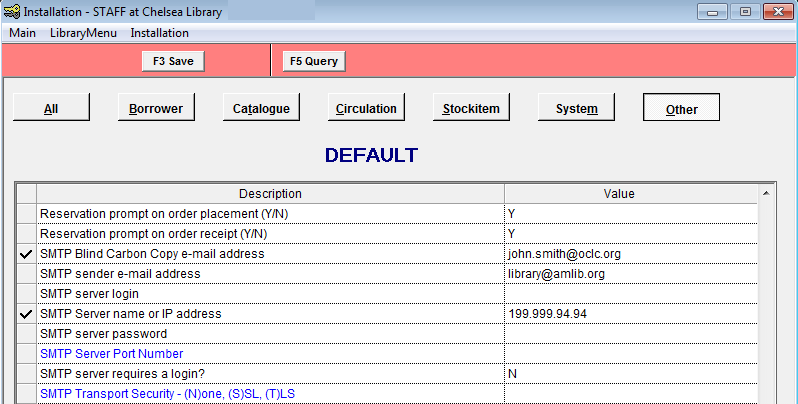This screenshot has width=798, height=404.
Task: Select 'SMTP server login' description
Action: coord(270,294)
